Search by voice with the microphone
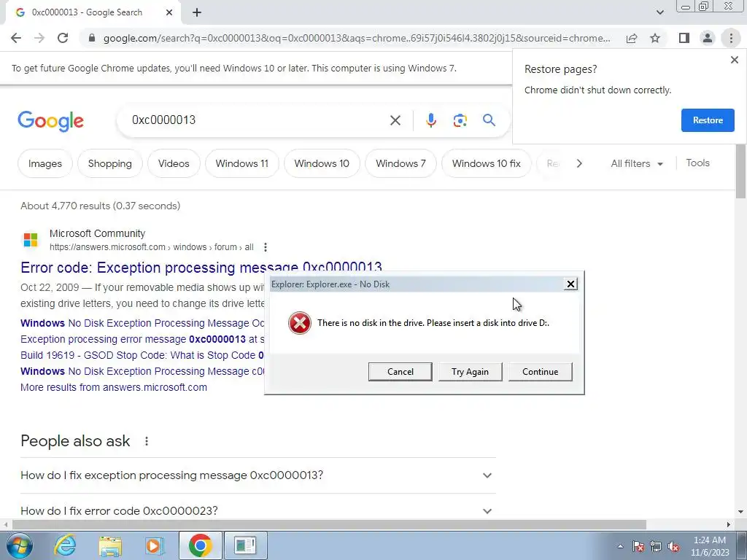Screen dimensions: 747x560 pos(431,120)
